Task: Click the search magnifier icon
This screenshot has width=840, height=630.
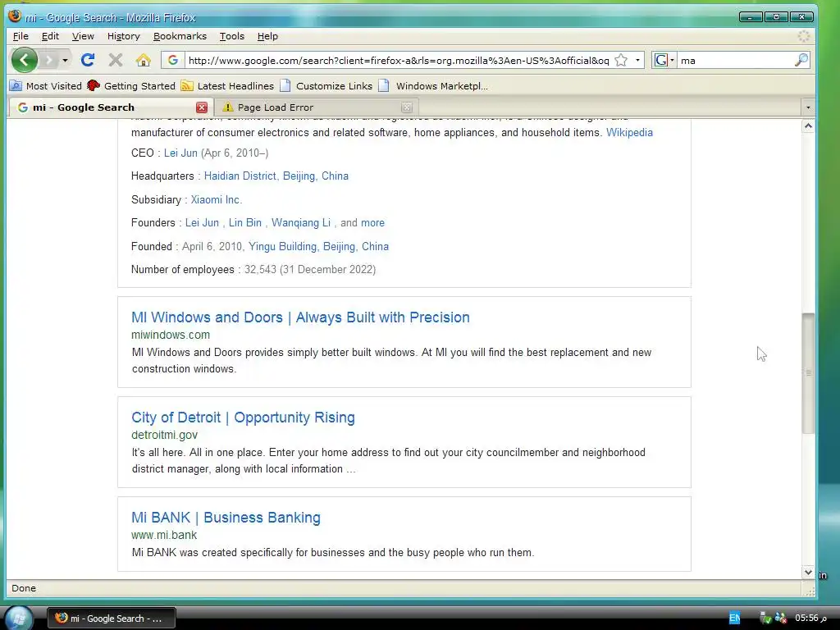Action: click(x=801, y=60)
